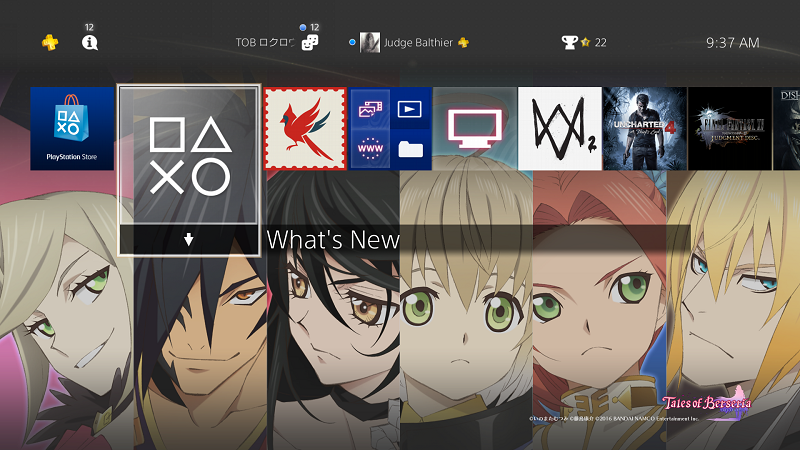The width and height of the screenshot is (800, 450).
Task: Open Judge Balthier profile avatar
Action: 369,42
